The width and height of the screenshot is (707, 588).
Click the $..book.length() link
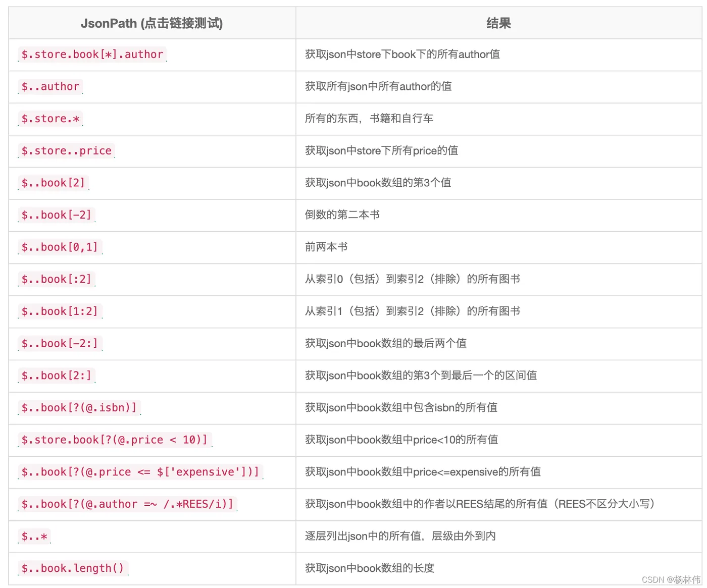pos(73,568)
